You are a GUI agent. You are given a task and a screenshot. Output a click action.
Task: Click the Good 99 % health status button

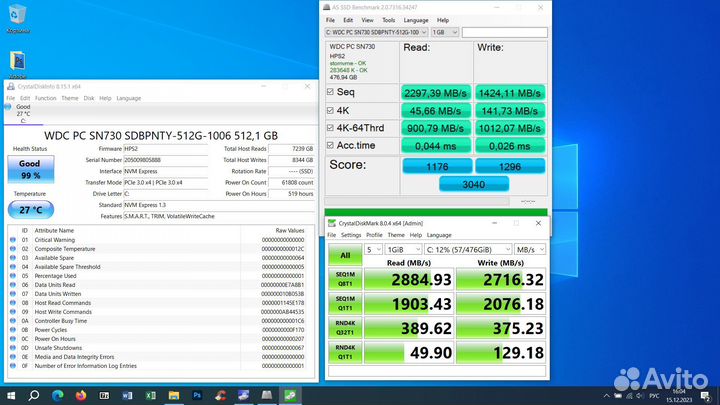point(30,169)
